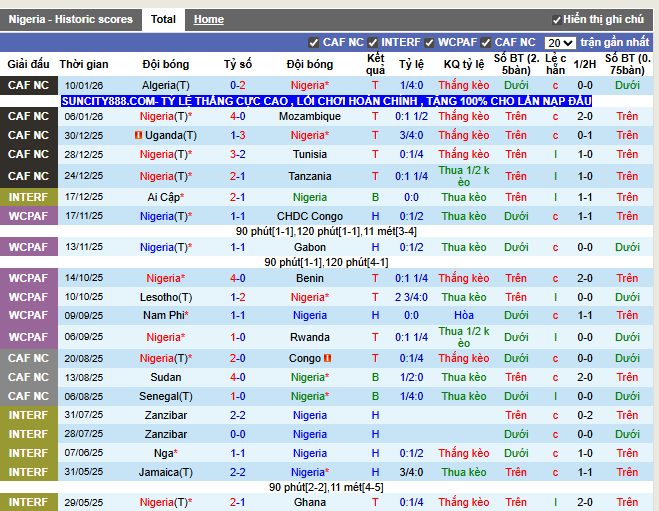Open the SUNCITY888.COM advertisement banner

tap(327, 101)
